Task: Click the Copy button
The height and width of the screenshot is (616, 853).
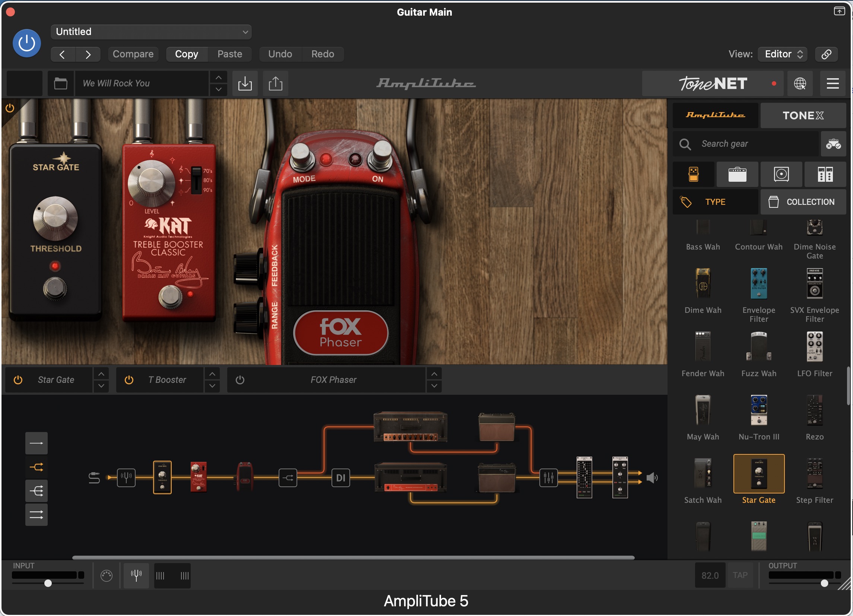Action: point(187,54)
